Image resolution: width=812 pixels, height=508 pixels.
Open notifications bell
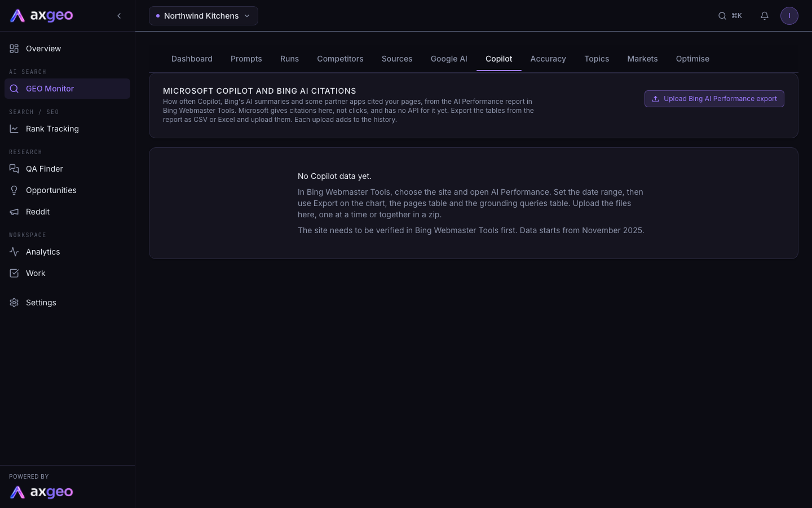point(765,16)
